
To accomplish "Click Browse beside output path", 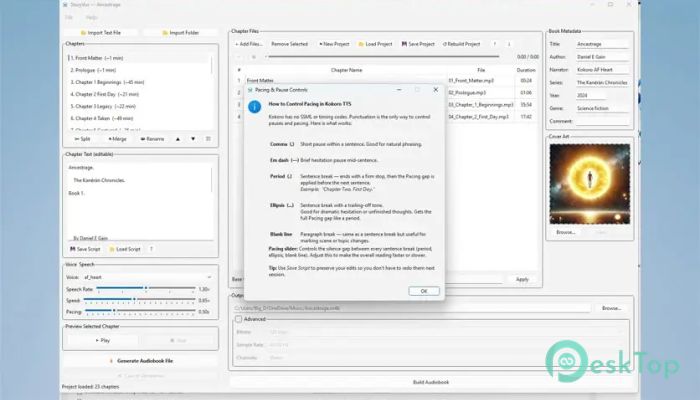I will pyautogui.click(x=611, y=308).
